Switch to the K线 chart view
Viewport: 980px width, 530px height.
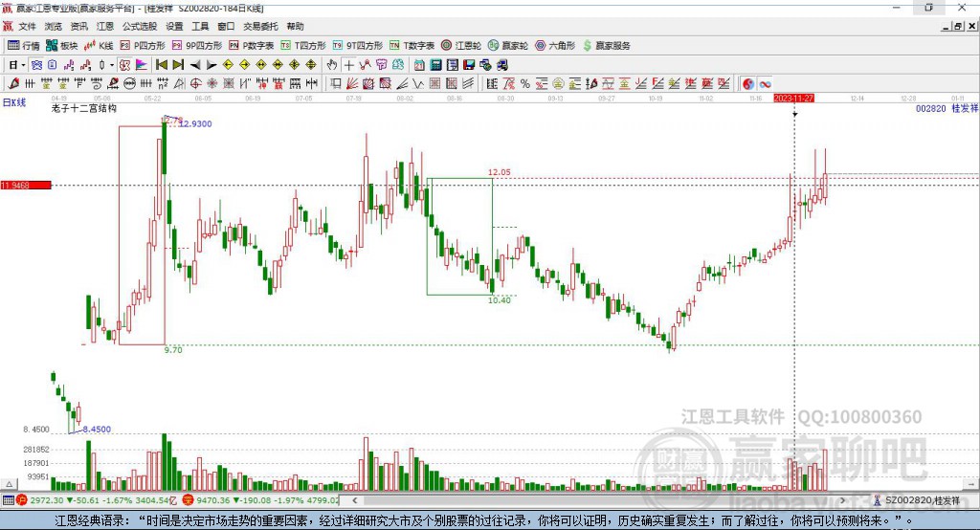(99, 46)
